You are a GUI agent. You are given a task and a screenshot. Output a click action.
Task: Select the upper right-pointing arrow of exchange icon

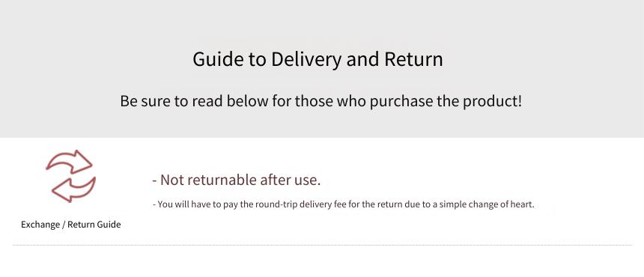[70, 162]
